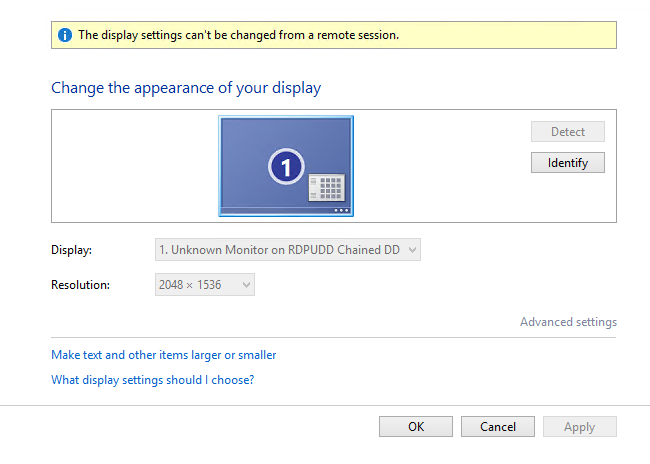Open the Advanced settings link

(x=568, y=322)
